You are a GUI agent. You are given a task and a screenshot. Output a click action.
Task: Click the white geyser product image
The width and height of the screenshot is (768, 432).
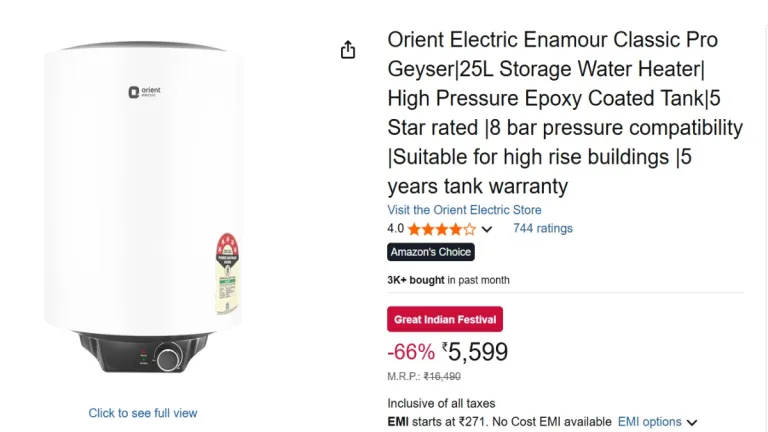point(143,200)
